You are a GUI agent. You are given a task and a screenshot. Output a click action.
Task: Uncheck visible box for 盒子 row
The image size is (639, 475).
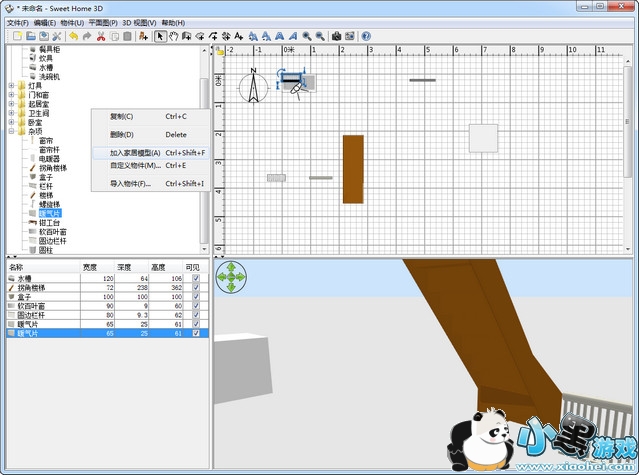(196, 297)
